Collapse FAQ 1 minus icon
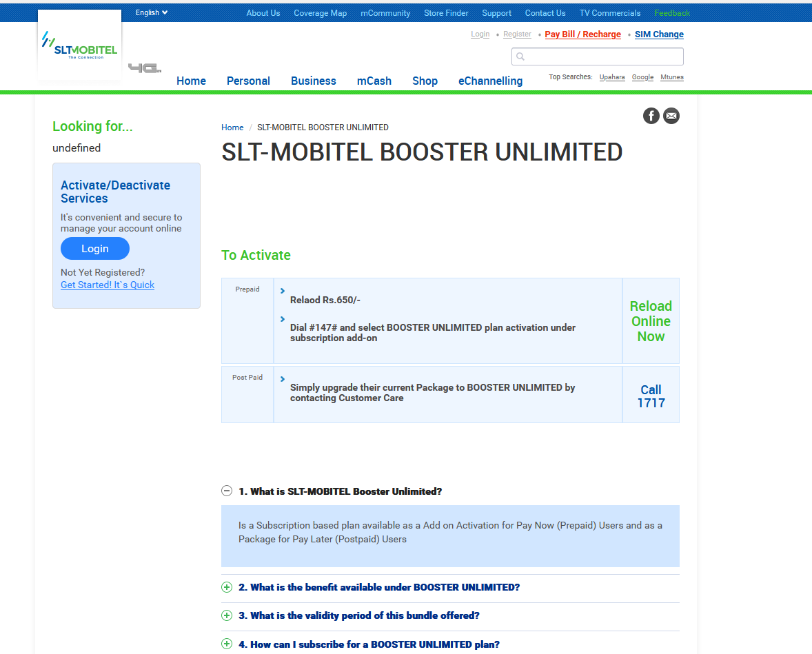Viewport: 812px width, 654px height. point(227,491)
